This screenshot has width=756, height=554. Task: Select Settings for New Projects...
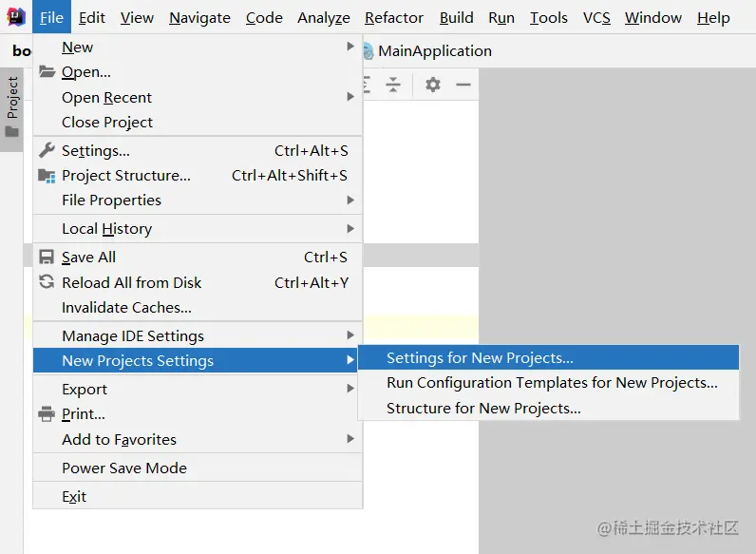pyautogui.click(x=480, y=358)
